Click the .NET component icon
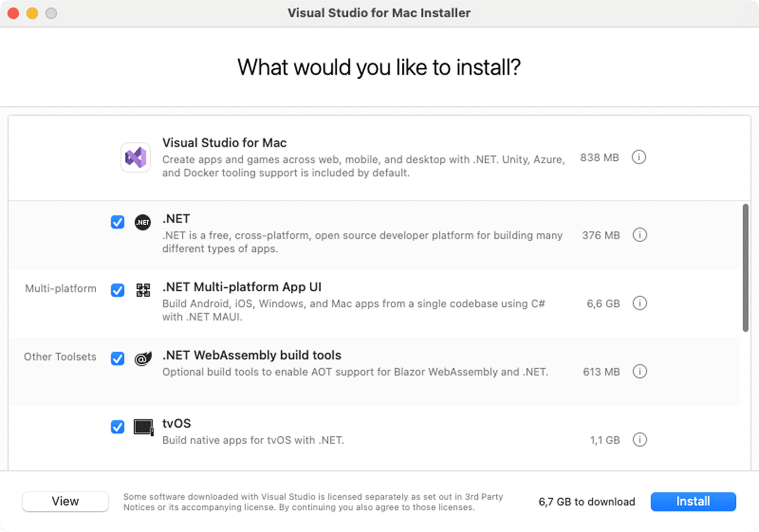Image resolution: width=759 pixels, height=532 pixels. pos(142,222)
